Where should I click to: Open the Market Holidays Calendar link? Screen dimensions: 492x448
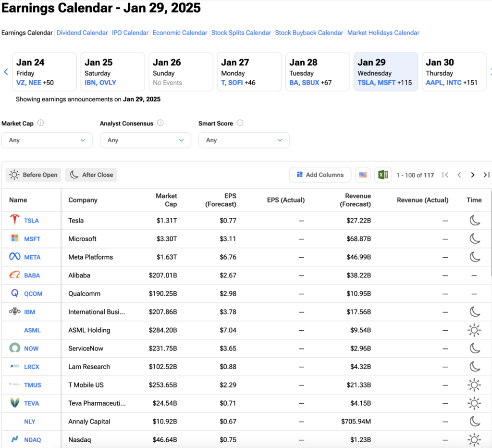tap(383, 33)
